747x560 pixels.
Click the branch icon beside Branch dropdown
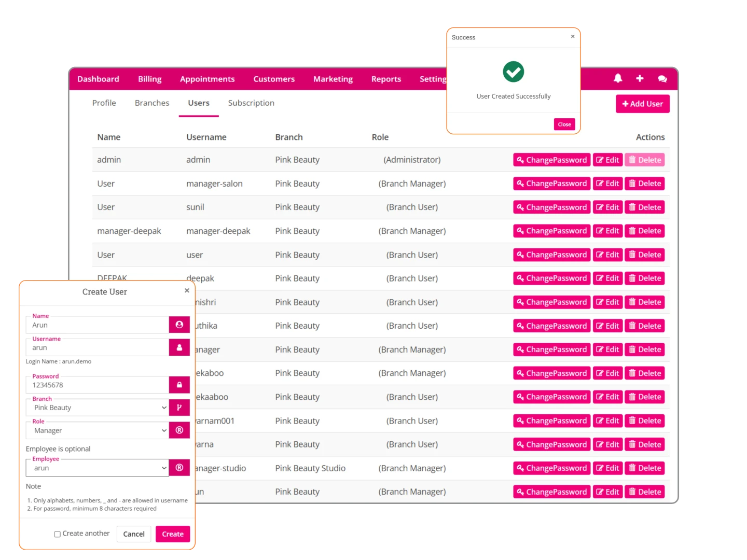[179, 408]
